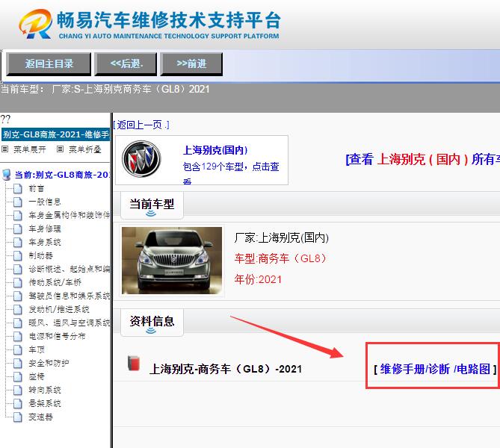Open 车身金属构件和装饰件 tree item
The image size is (500, 448).
tap(69, 215)
